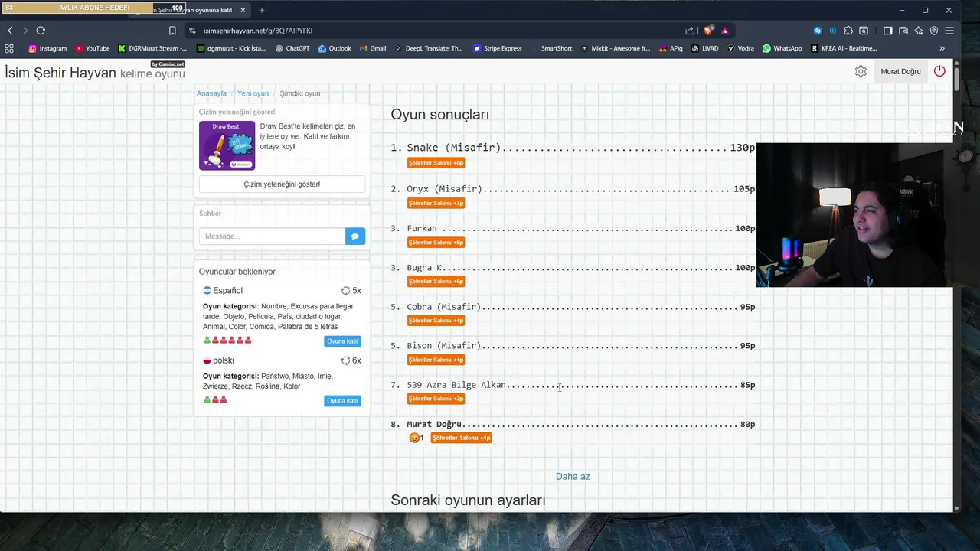Go back with the browser back arrow
This screenshot has width=980, height=551.
(10, 31)
